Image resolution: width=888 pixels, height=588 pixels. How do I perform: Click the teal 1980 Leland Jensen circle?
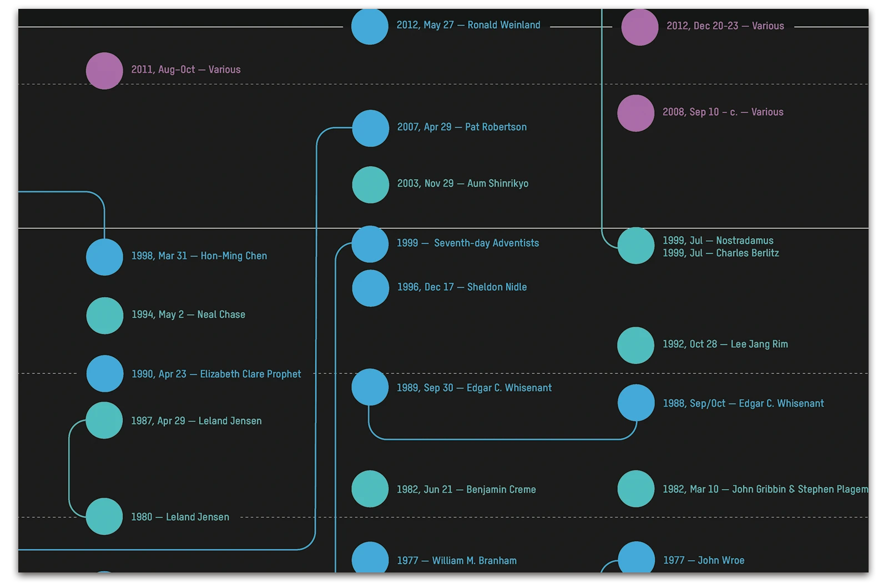pos(104,517)
